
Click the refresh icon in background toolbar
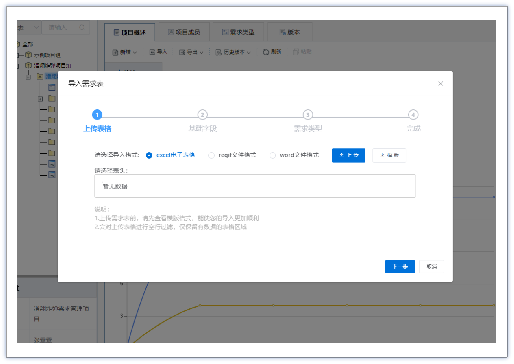click(266, 52)
